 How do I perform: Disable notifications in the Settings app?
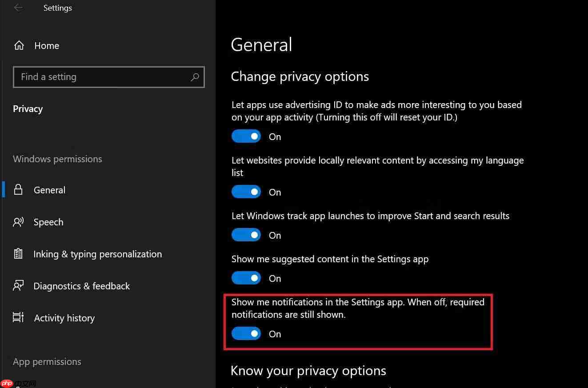(x=246, y=333)
